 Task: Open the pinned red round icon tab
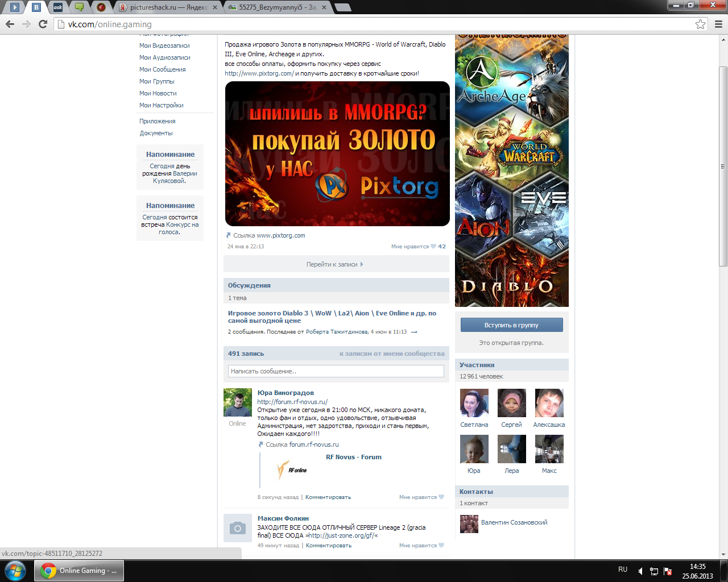point(101,7)
